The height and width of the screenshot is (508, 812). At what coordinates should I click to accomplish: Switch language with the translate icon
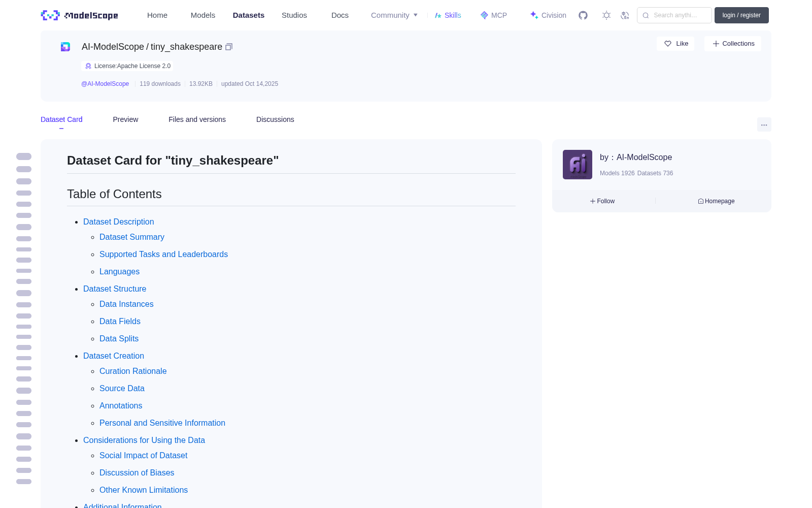pos(625,15)
